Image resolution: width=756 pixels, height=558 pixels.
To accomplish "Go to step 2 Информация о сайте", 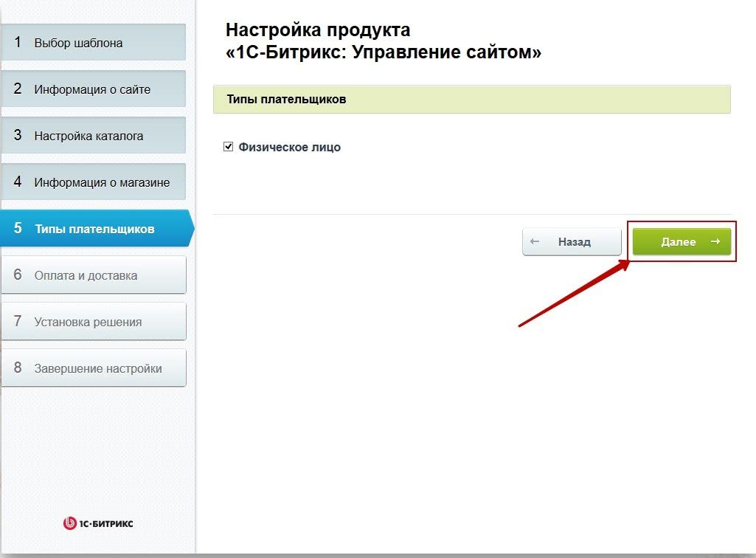I will coord(93,89).
